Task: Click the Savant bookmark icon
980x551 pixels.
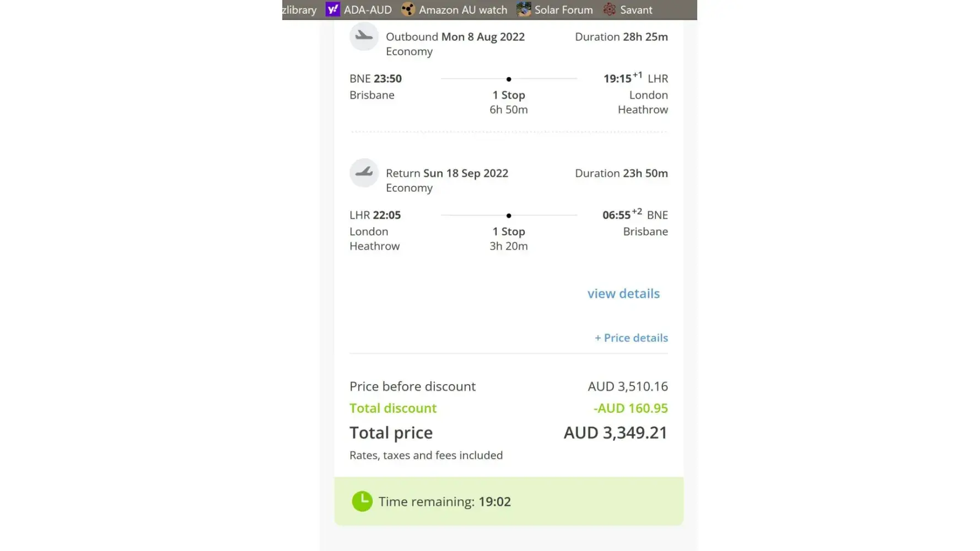Action: point(609,9)
